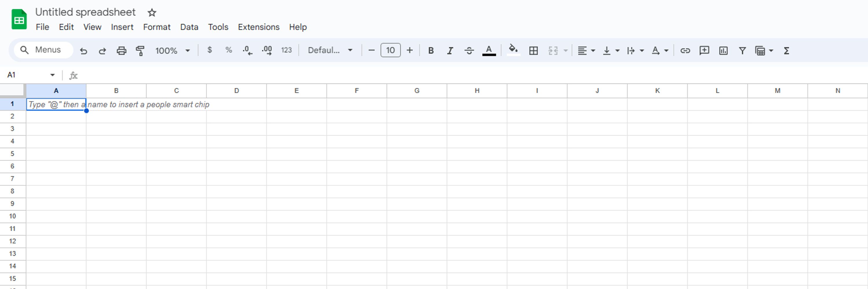Open vertical align dropdown

pos(611,51)
